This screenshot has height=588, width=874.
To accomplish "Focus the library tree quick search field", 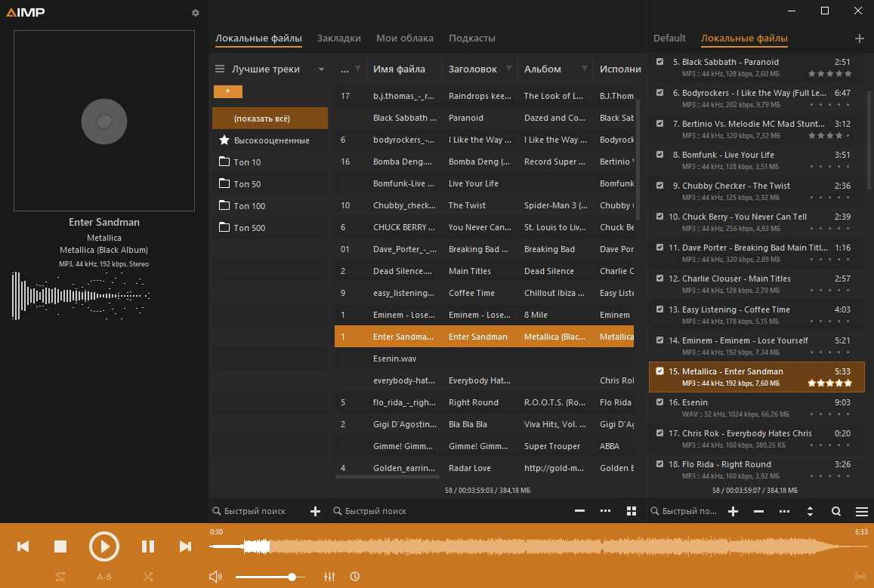I will tap(256, 511).
